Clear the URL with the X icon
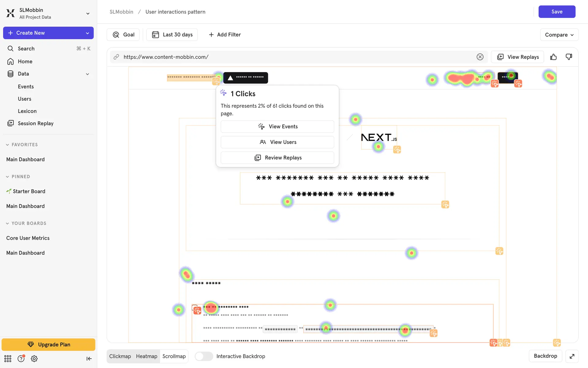 (x=480, y=57)
